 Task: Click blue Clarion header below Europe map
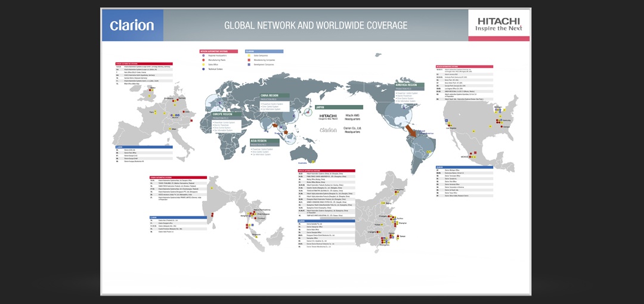(x=144, y=147)
